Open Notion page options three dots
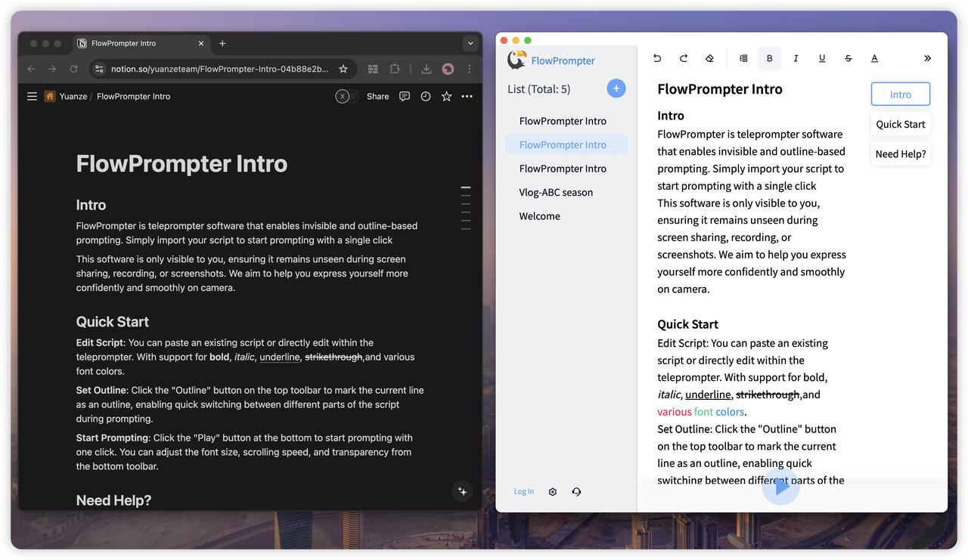 tap(467, 96)
